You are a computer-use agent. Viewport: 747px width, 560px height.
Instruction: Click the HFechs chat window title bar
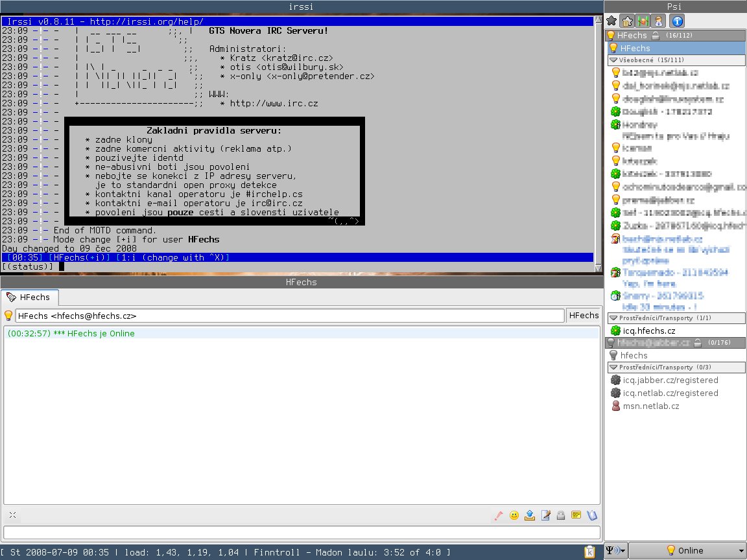point(301,282)
